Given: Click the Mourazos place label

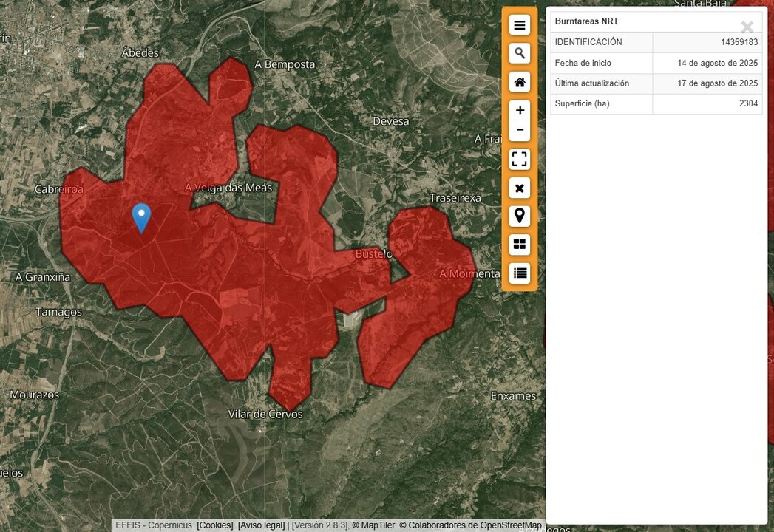Looking at the screenshot, I should [x=35, y=395].
